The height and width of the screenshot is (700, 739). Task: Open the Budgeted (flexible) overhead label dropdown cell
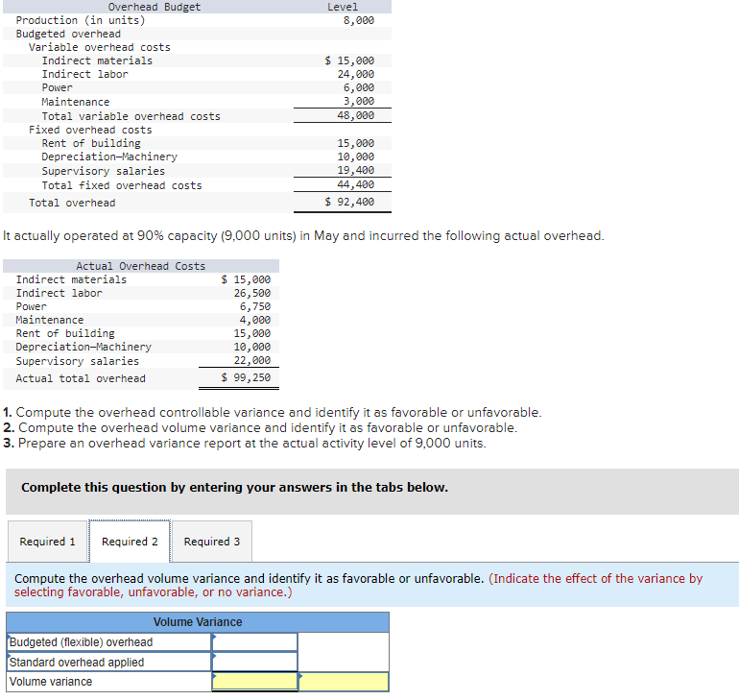108,642
